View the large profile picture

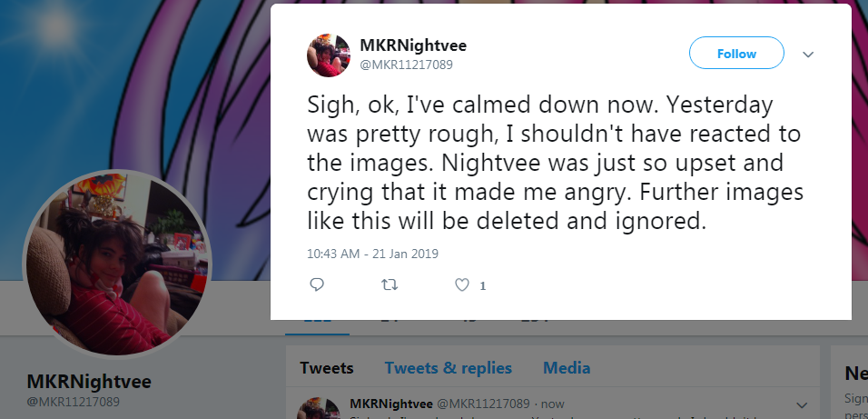[x=117, y=264]
